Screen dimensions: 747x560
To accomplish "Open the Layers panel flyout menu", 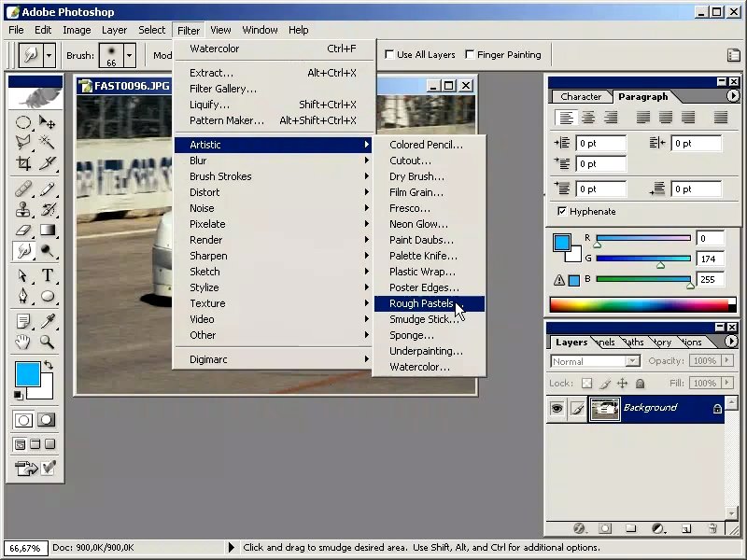I will [731, 341].
